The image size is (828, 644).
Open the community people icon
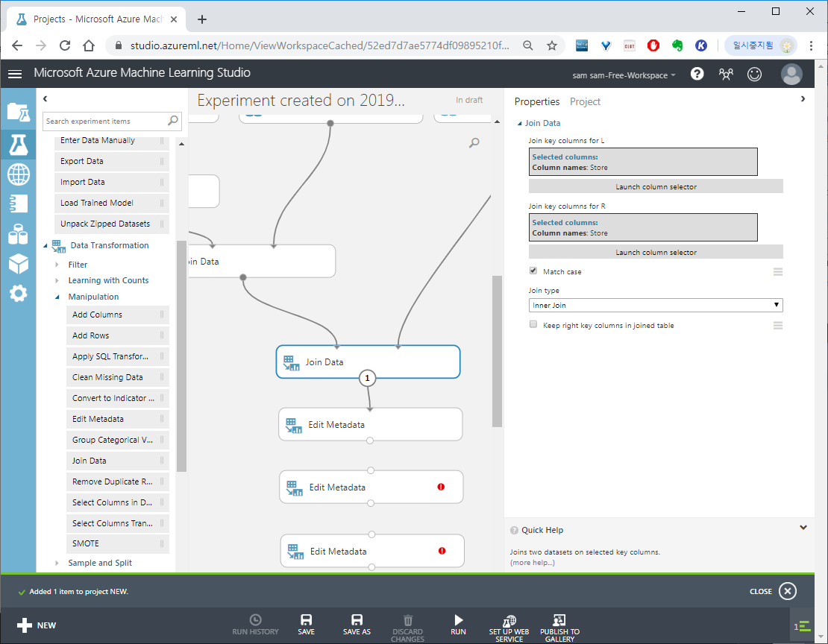point(726,74)
